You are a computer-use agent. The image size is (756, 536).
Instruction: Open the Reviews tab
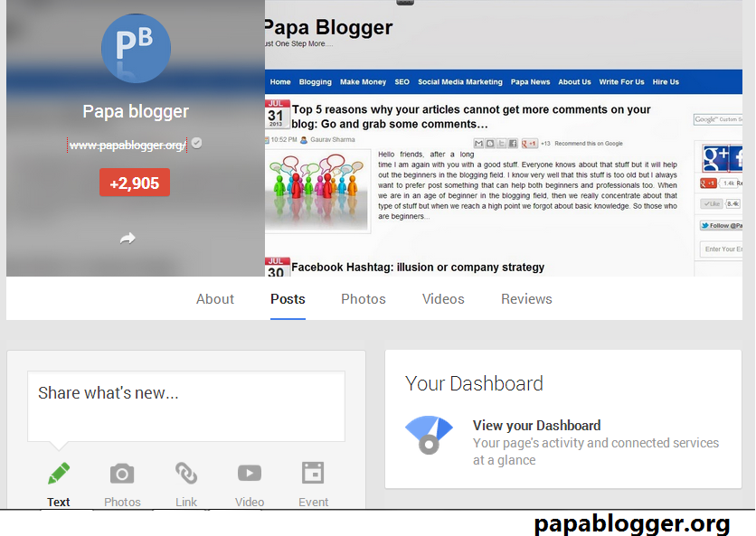click(526, 299)
